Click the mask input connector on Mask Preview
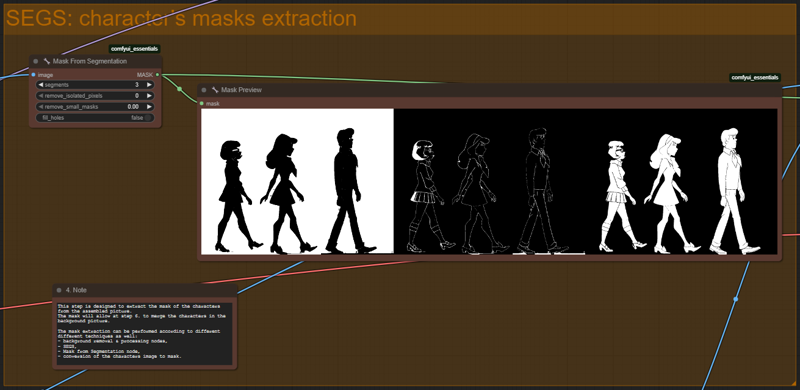 click(x=202, y=103)
